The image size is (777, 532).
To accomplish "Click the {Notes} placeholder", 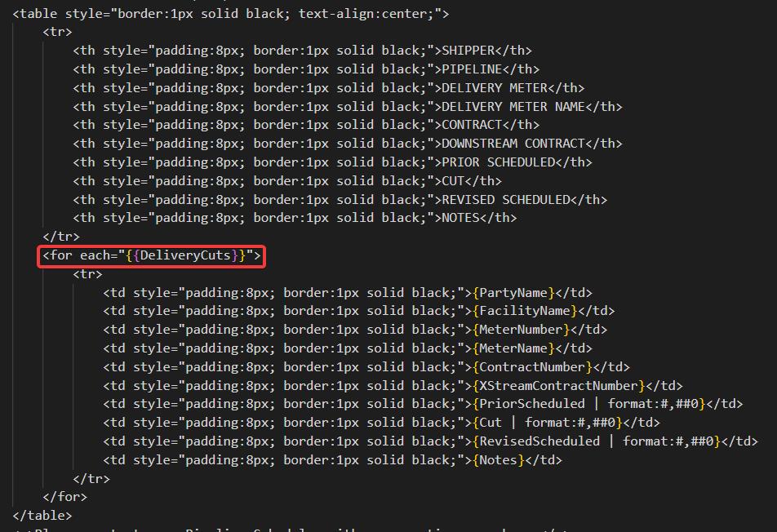I will 498,460.
